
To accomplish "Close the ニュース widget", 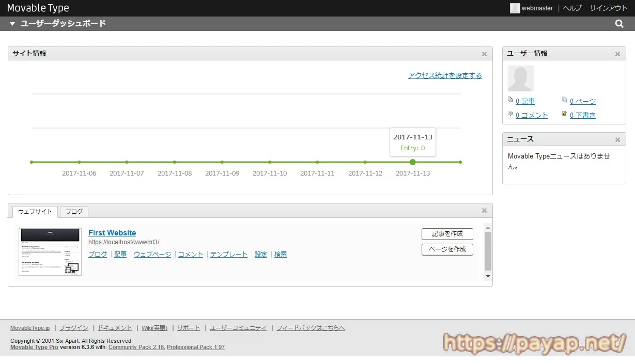I will click(617, 139).
